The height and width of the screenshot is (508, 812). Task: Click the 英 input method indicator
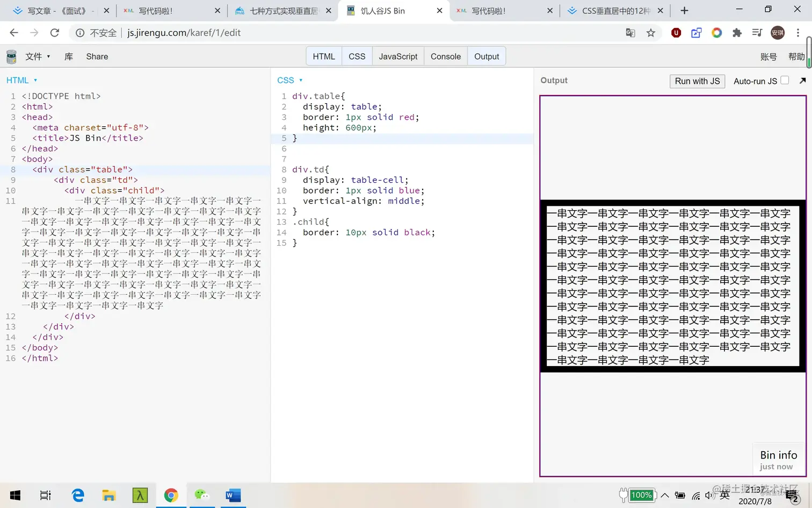[x=724, y=495]
